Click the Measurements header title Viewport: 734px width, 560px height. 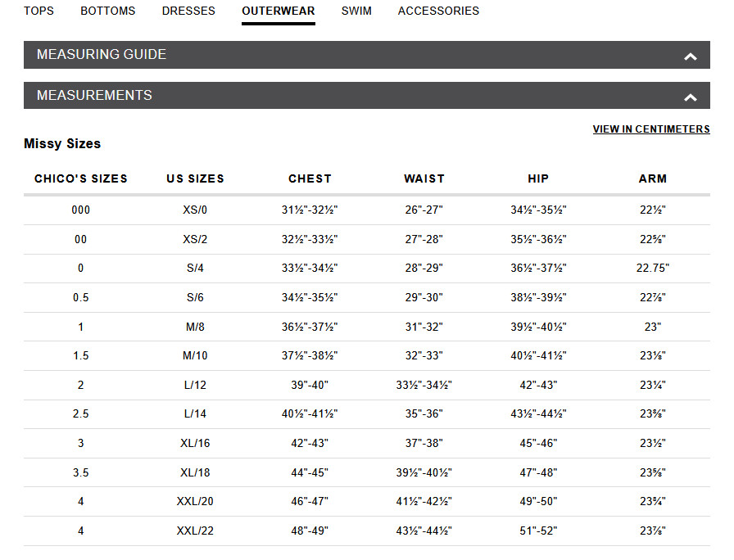point(94,96)
